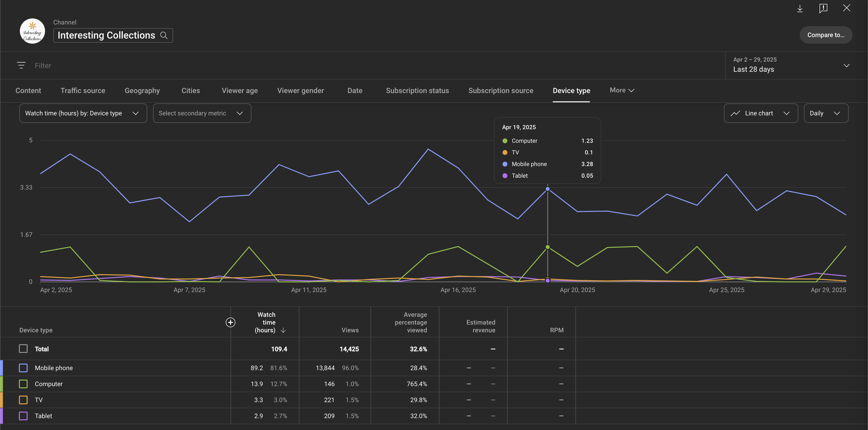This screenshot has width=868, height=430.
Task: Switch to the Cities tab
Action: click(x=191, y=91)
